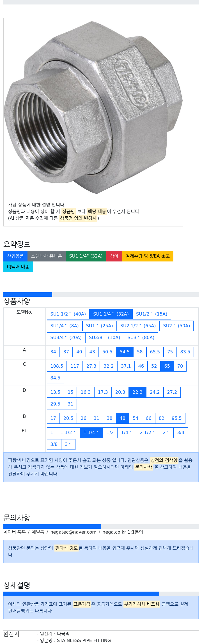Viewport: 202px width, 644px height.
Task: Pick D dimension value 29.5
Action: [x=55, y=404]
